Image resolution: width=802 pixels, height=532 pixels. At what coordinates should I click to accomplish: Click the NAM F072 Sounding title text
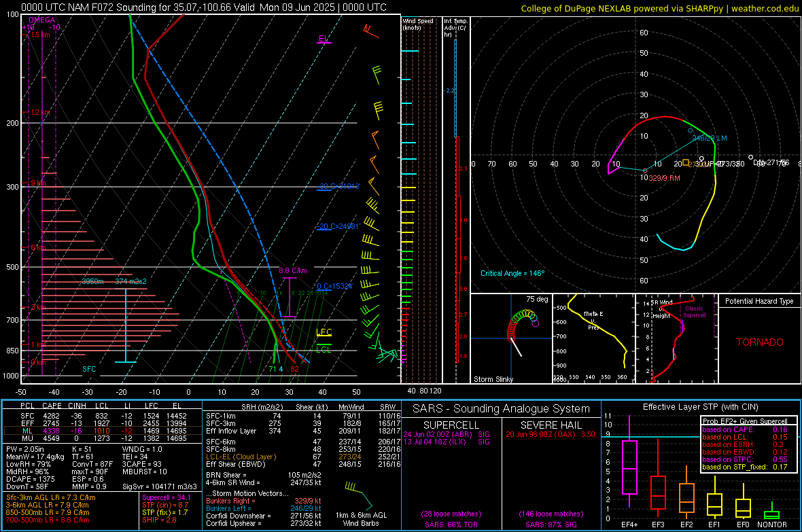tap(204, 7)
